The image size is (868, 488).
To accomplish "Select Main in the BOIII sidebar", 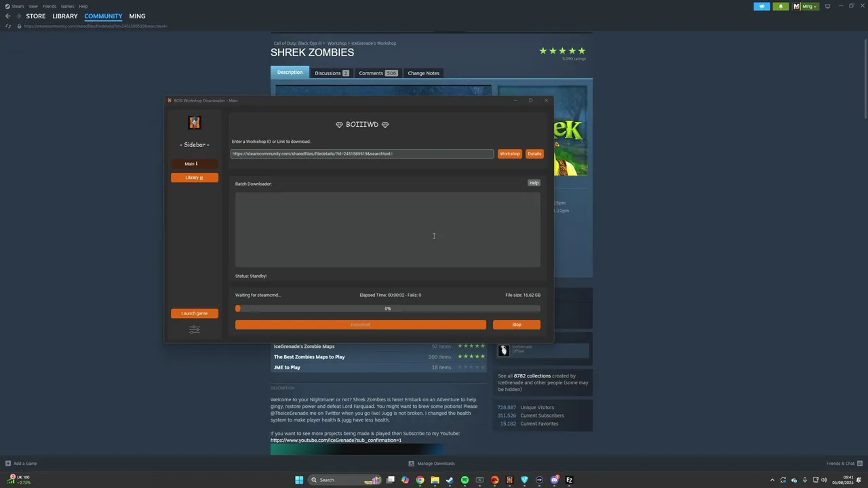I will [x=195, y=163].
